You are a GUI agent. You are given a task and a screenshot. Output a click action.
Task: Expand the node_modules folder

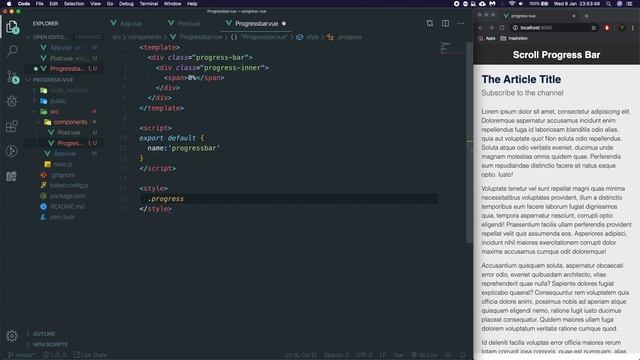click(x=65, y=90)
